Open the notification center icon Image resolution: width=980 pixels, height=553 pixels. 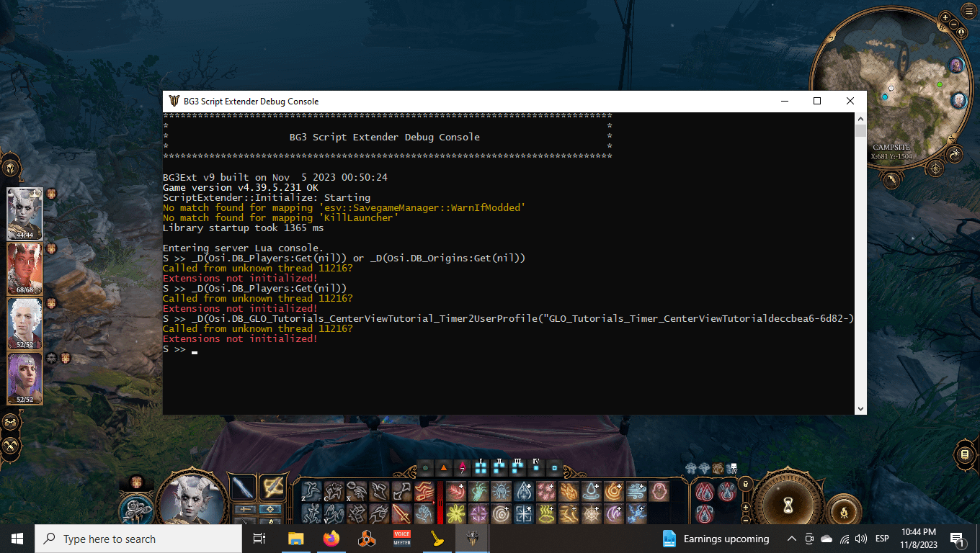pyautogui.click(x=958, y=539)
